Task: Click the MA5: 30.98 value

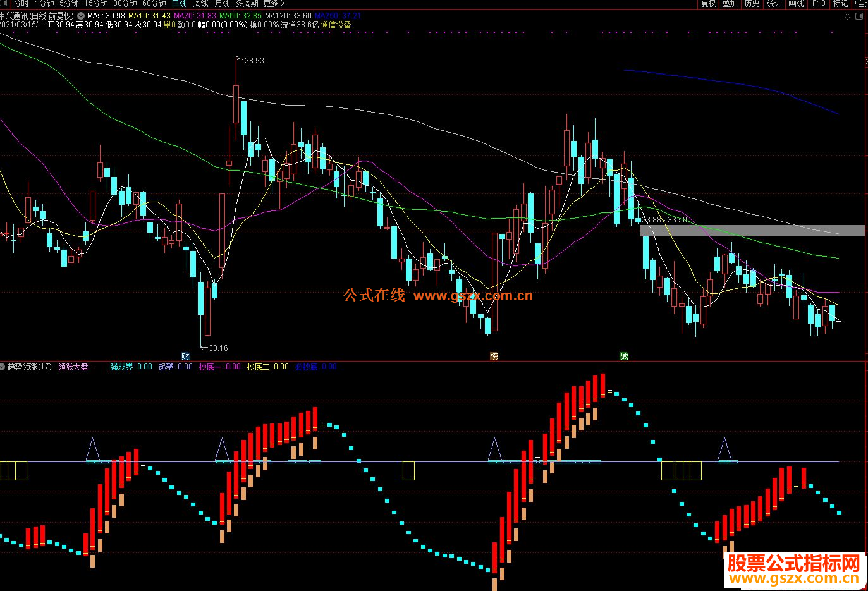Action: pyautogui.click(x=106, y=16)
